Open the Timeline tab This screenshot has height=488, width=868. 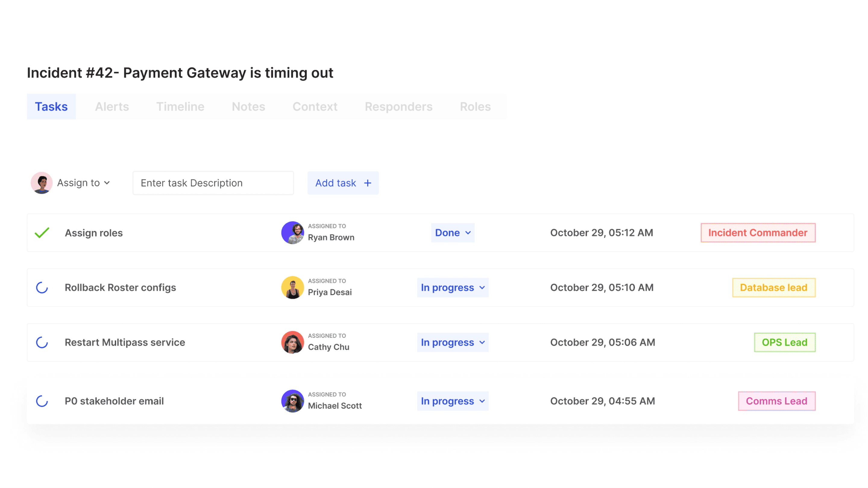tap(180, 107)
